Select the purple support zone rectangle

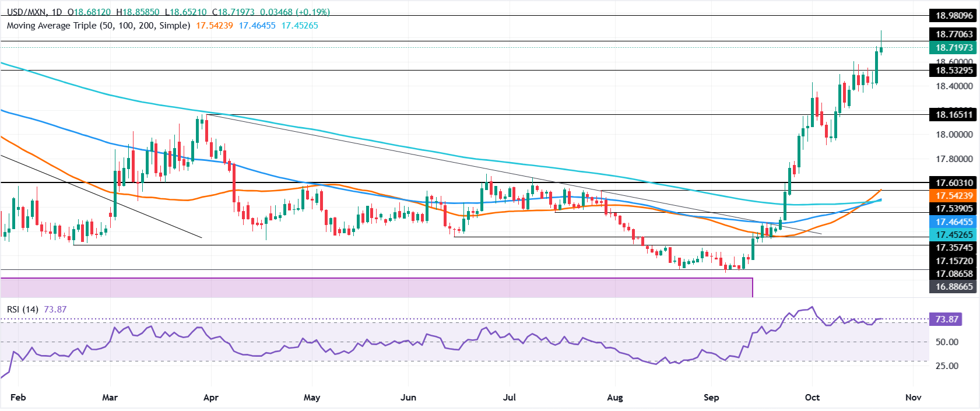(x=376, y=287)
